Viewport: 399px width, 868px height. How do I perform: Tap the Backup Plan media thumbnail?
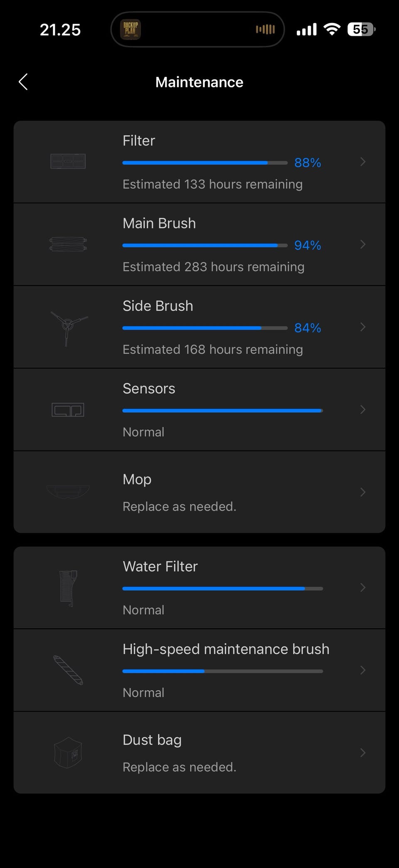(x=131, y=30)
